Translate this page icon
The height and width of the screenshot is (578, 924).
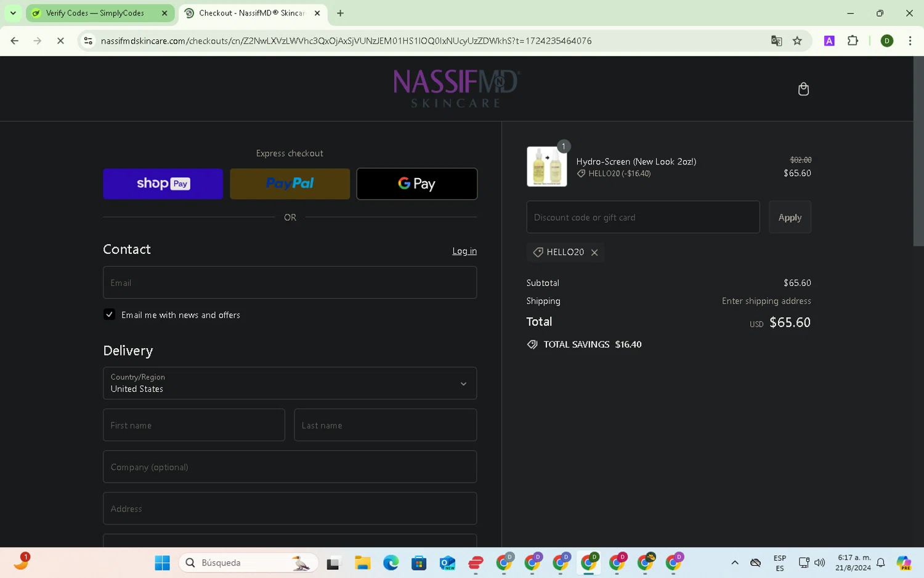coord(776,41)
